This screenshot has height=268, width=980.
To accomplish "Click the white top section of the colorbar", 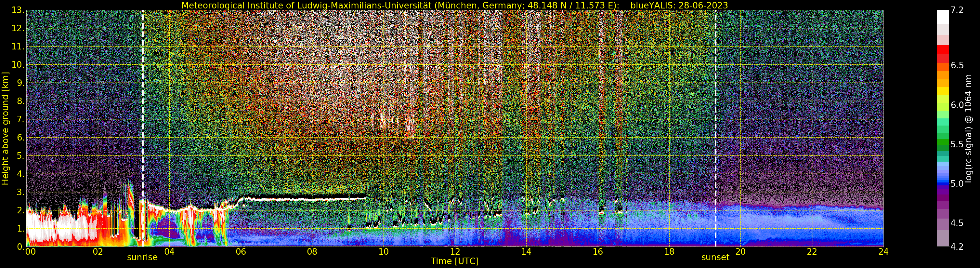I will (x=943, y=17).
